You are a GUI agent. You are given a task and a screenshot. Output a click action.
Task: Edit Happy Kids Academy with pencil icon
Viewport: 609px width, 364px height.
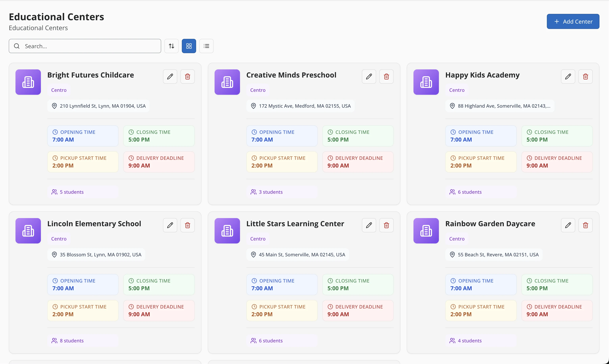(568, 77)
